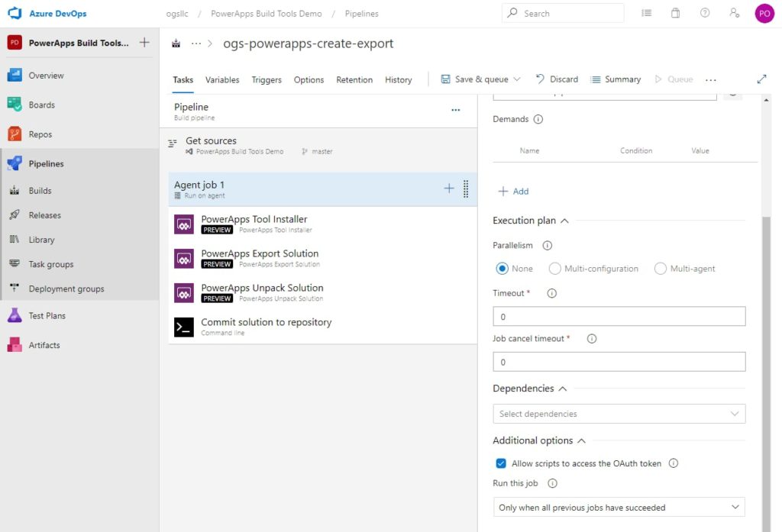Viewport: 782px width, 532px height.
Task: Switch to the Variables tab
Action: point(222,79)
